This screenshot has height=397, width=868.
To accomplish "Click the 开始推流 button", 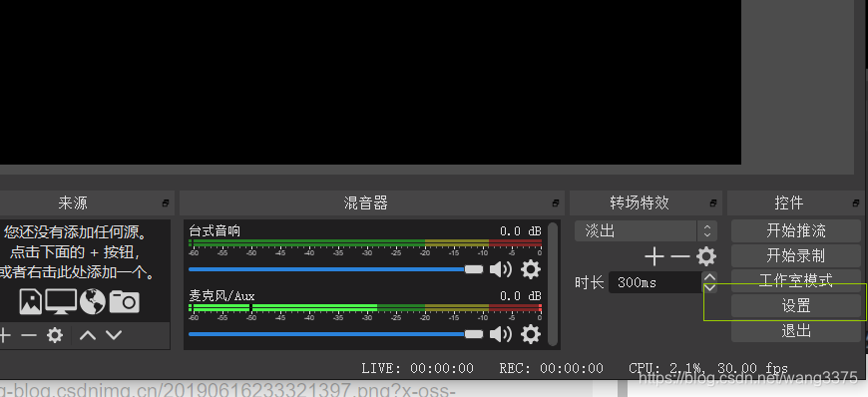I will pos(796,230).
